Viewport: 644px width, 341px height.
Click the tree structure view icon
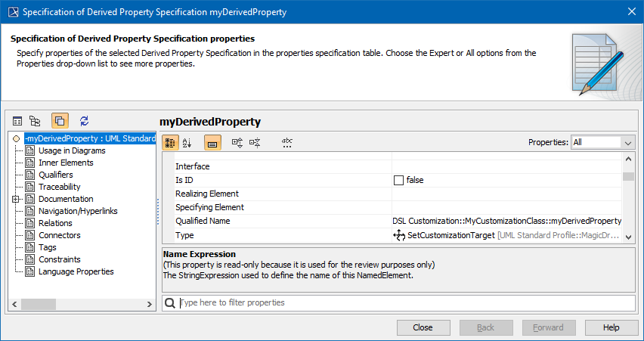35,121
